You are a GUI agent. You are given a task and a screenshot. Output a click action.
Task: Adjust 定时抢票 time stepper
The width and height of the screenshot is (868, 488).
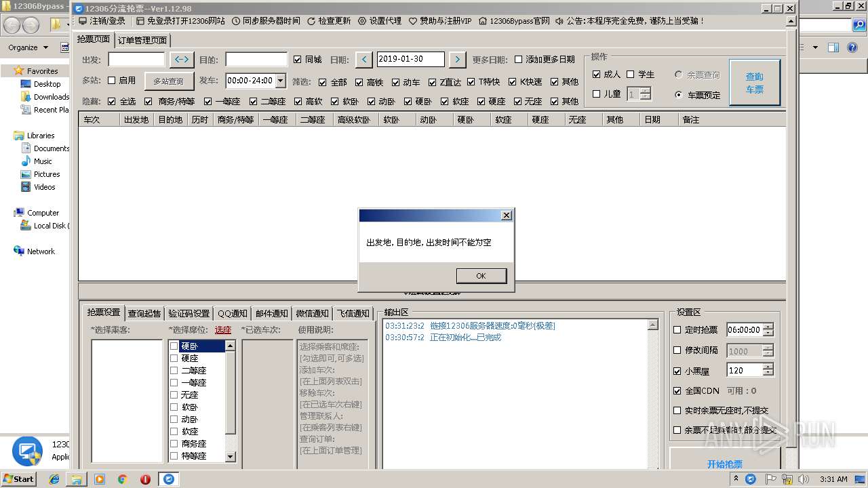point(768,330)
